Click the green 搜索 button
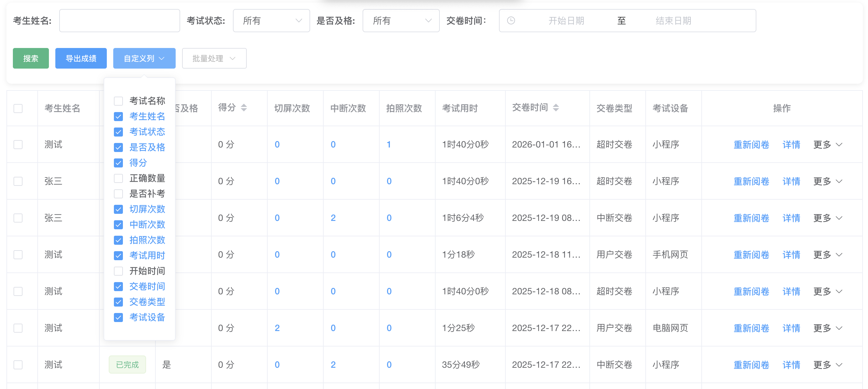The image size is (868, 389). pyautogui.click(x=31, y=58)
